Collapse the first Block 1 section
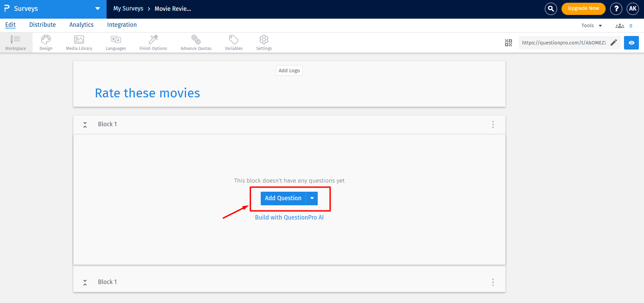Screen dimensions: 644x303 pos(85,125)
